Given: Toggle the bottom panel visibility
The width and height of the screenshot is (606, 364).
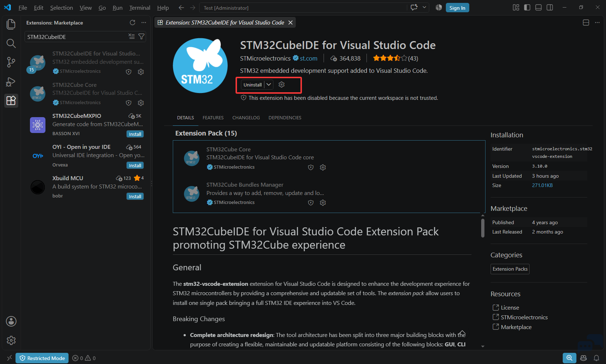Looking at the screenshot, I should tap(539, 8).
